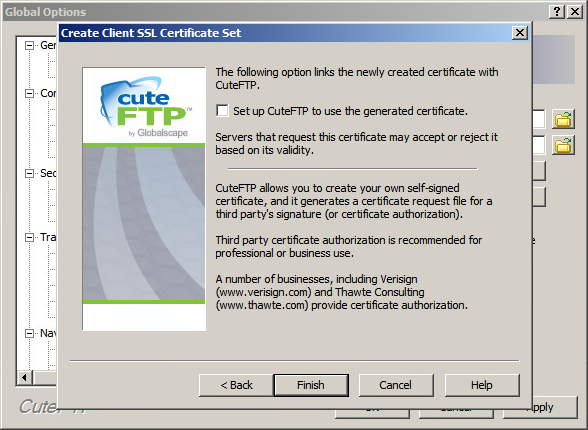Collapse the Nav... tree node in Global Options
This screenshot has height=430, width=588.
click(29, 333)
